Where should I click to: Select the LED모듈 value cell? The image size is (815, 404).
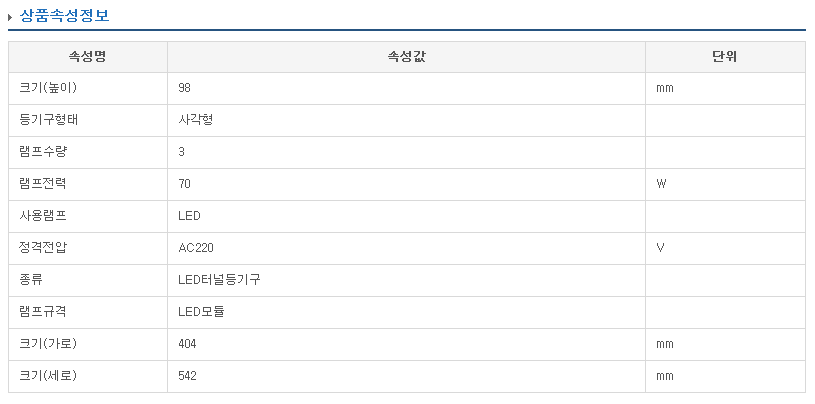(201, 312)
